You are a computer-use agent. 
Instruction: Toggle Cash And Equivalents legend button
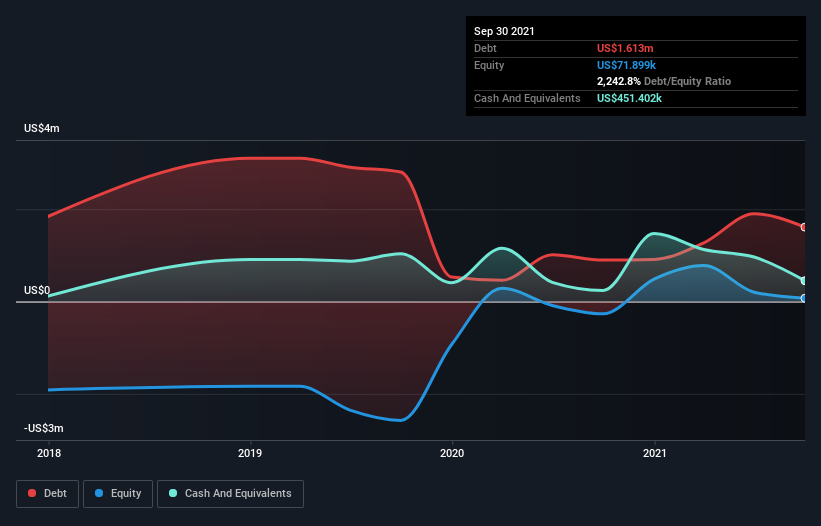(x=230, y=494)
